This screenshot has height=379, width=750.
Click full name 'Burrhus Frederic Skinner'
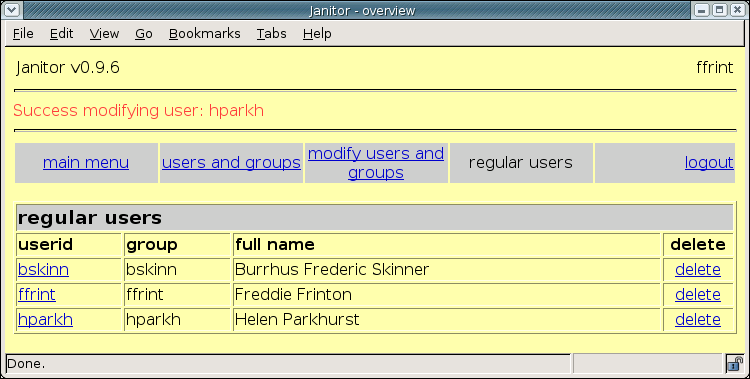tap(332, 269)
